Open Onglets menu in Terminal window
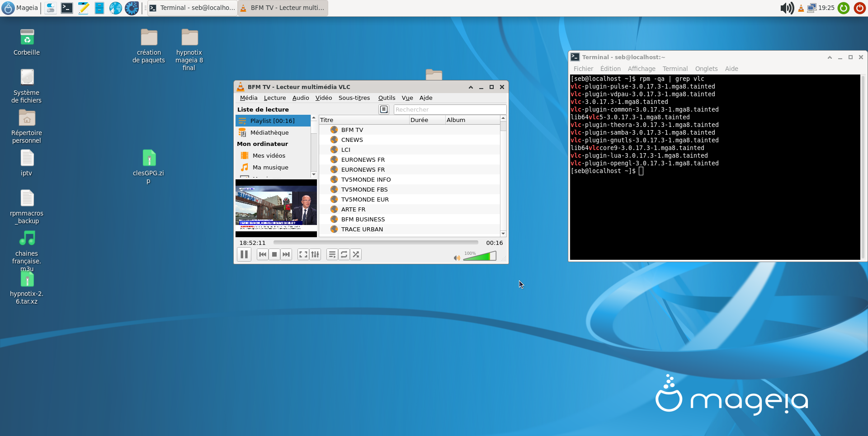The width and height of the screenshot is (868, 436). tap(706, 69)
